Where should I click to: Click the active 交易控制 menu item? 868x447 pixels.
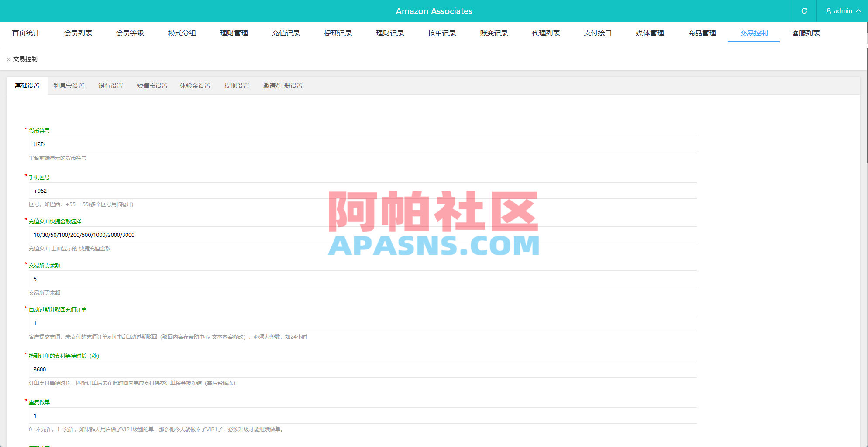click(754, 33)
